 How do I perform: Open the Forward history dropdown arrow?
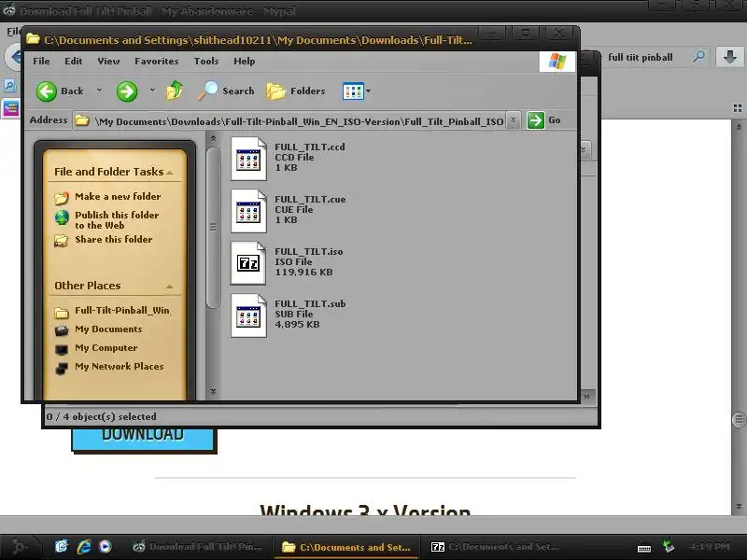[x=152, y=90]
